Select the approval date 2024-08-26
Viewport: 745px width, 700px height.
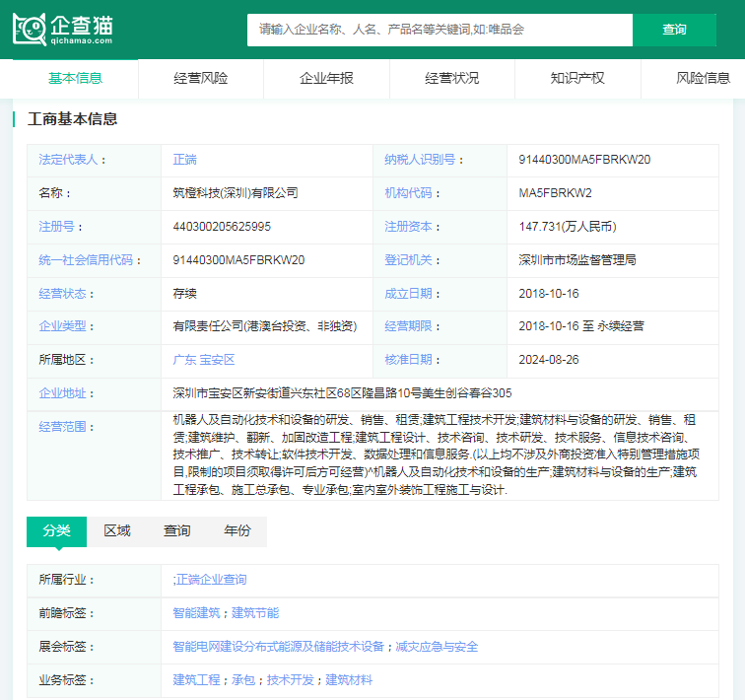549,360
